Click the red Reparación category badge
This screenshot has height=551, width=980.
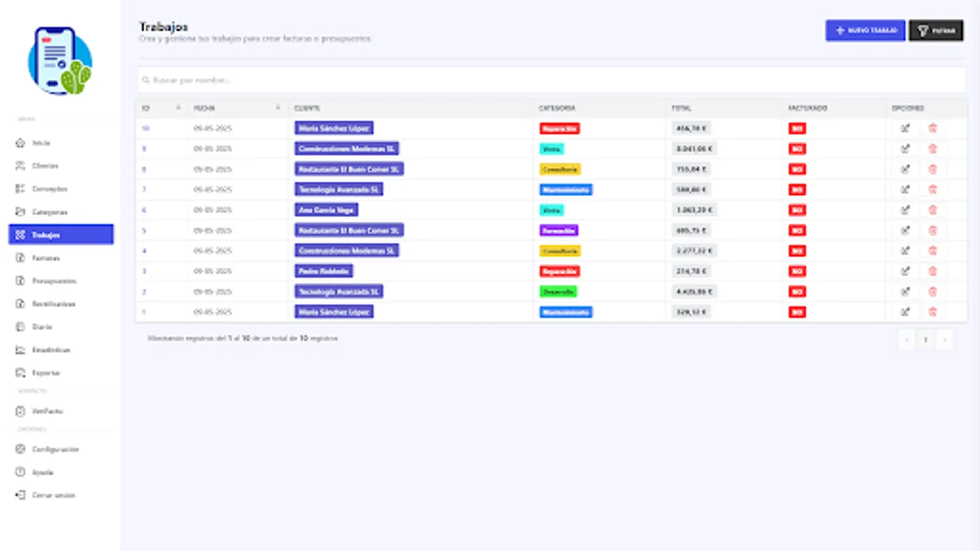coord(559,128)
